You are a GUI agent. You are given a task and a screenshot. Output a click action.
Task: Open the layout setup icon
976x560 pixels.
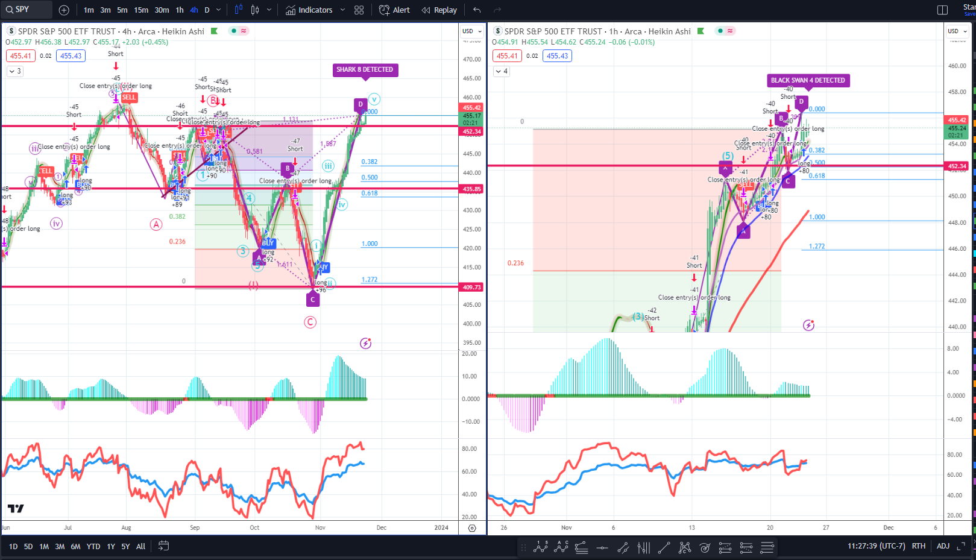pyautogui.click(x=943, y=10)
